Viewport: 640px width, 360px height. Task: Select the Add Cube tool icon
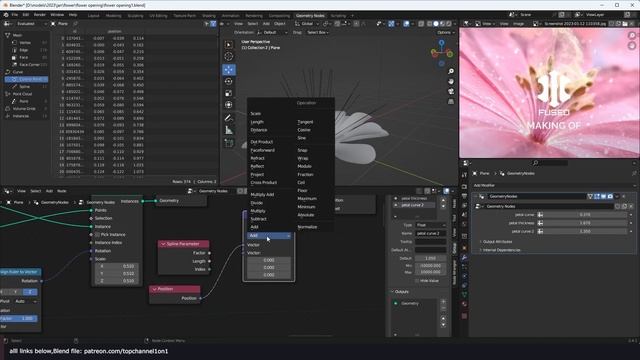229,143
